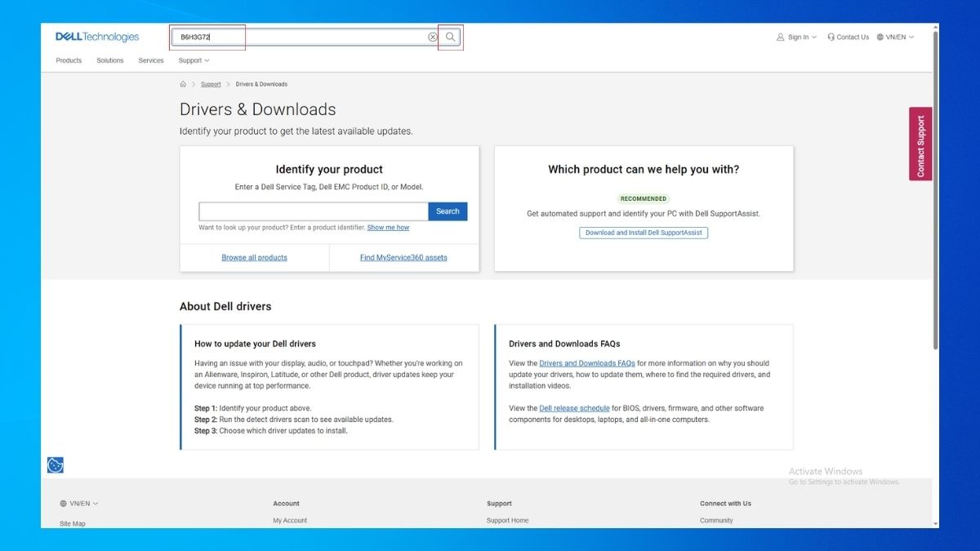980x551 pixels.
Task: Click Download and Install Dell SupportAssist button
Action: pyautogui.click(x=644, y=233)
